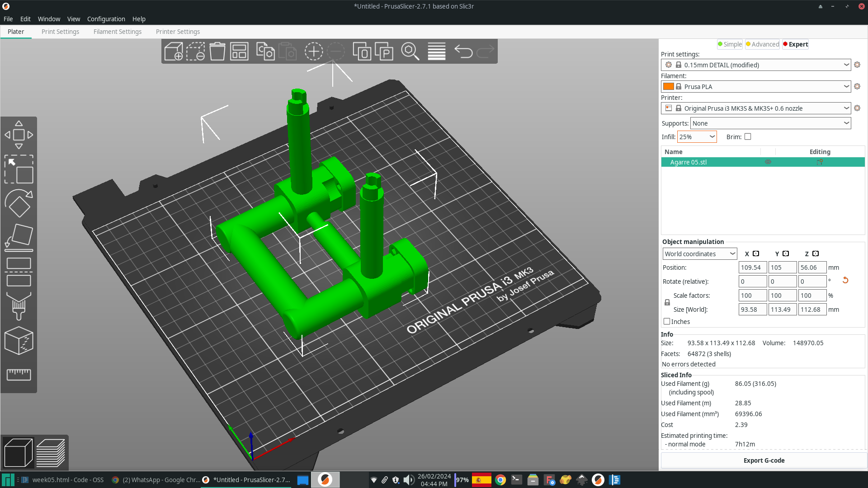Viewport: 868px width, 488px height.
Task: Click Export G-code button
Action: tap(764, 460)
